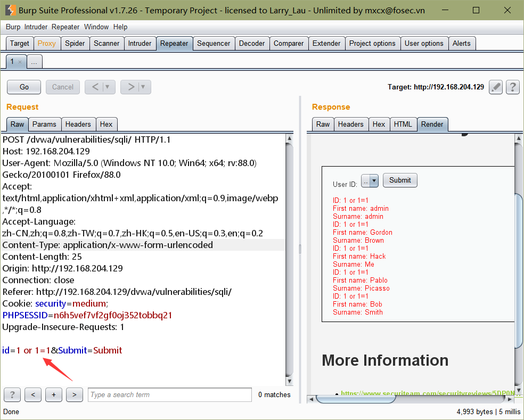Click 'First name: Gordon' in response

363,232
